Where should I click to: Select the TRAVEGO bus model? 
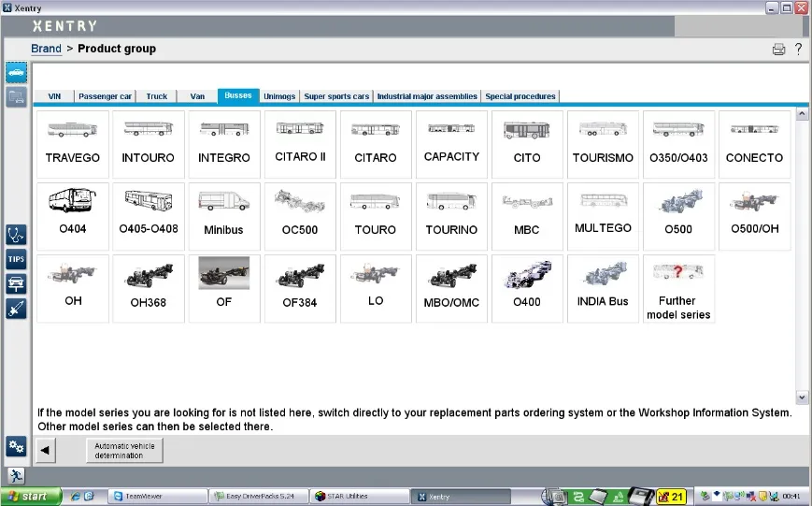point(73,145)
